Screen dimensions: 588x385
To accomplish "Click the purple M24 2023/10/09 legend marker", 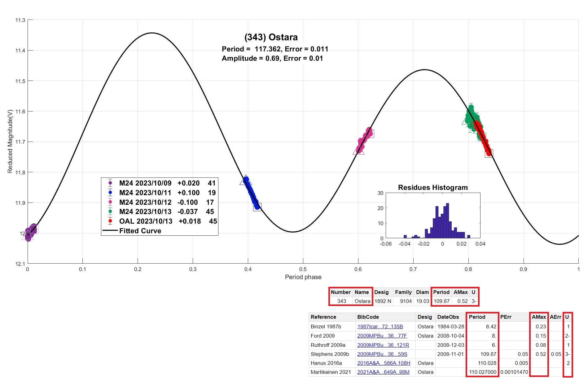I will 110,183.
